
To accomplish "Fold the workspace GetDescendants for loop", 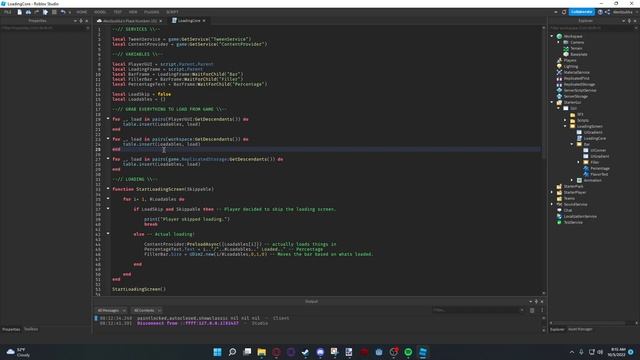I will pos(108,139).
